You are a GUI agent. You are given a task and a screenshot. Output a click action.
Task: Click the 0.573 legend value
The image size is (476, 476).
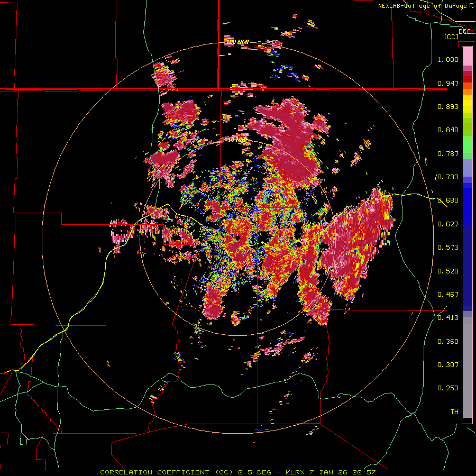pos(448,248)
